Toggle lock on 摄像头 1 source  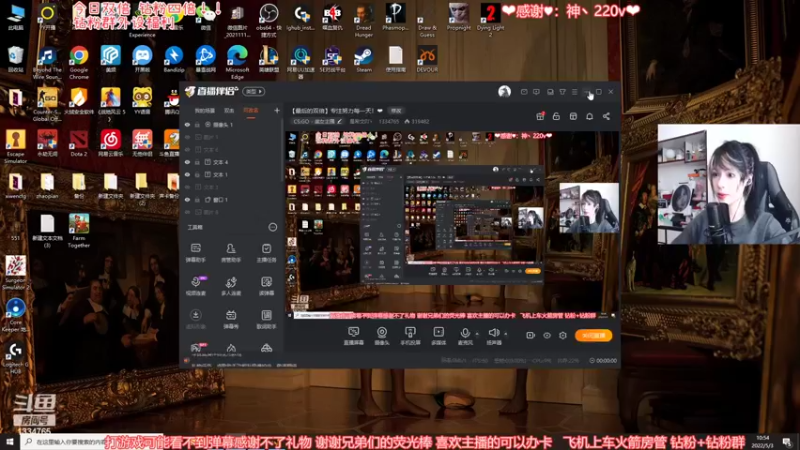(197, 124)
